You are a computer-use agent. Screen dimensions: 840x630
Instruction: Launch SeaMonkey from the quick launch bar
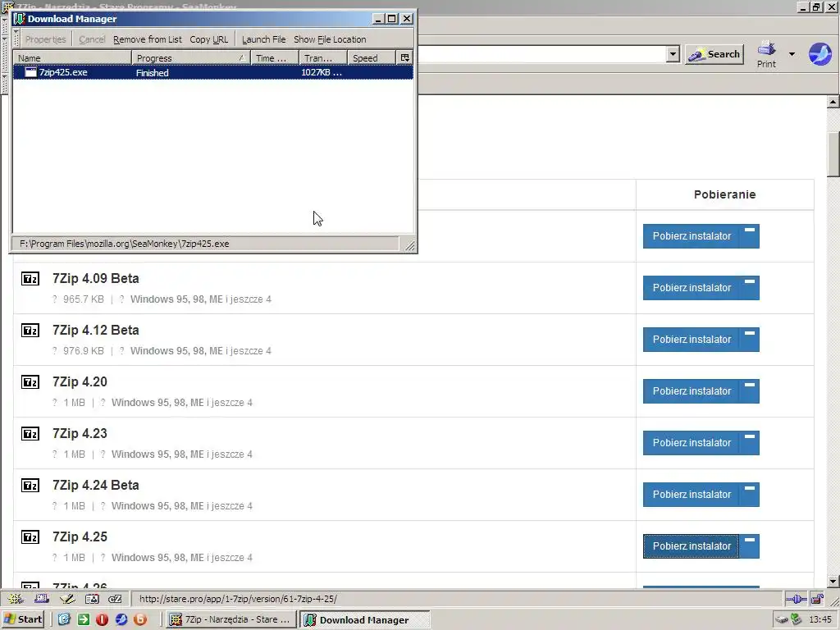(121, 619)
